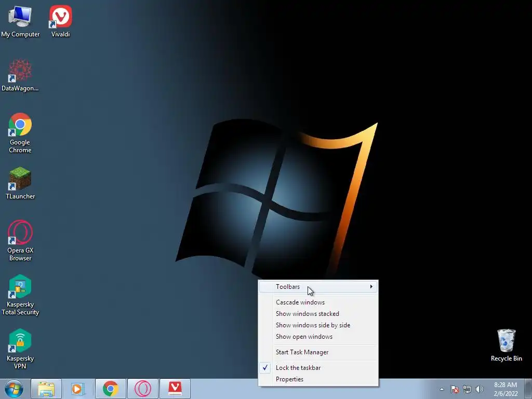Open Windows Explorer from the taskbar
Image resolution: width=532 pixels, height=399 pixels.
[x=46, y=389]
